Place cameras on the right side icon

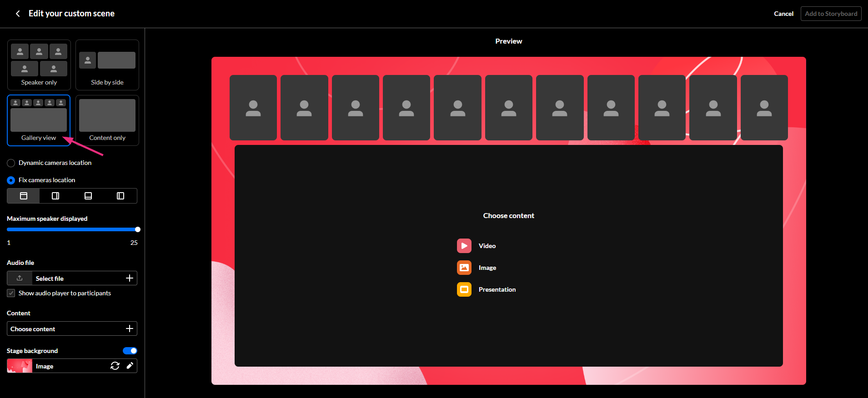pos(55,196)
